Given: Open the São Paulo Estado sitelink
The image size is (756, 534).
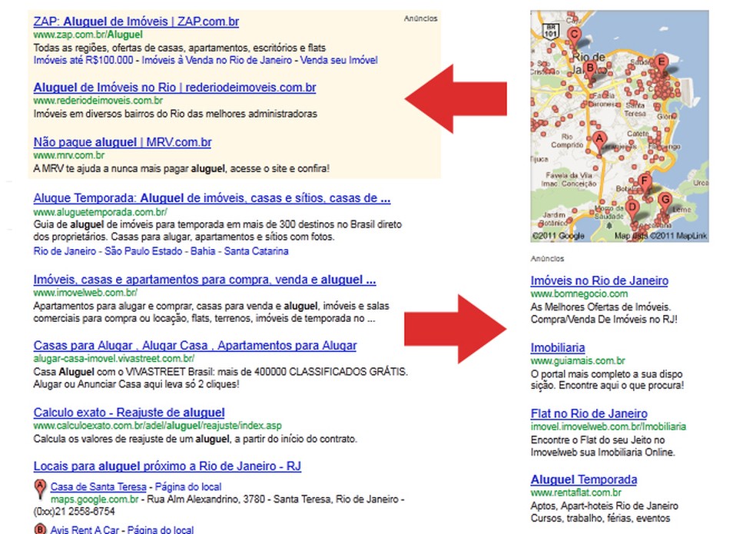Looking at the screenshot, I should pos(143,251).
